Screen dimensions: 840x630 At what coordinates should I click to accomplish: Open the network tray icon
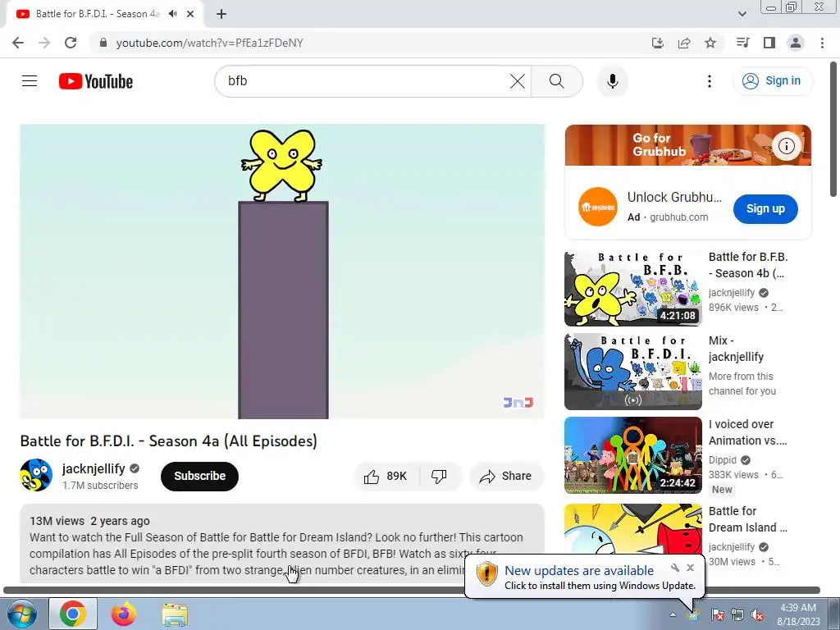[737, 614]
